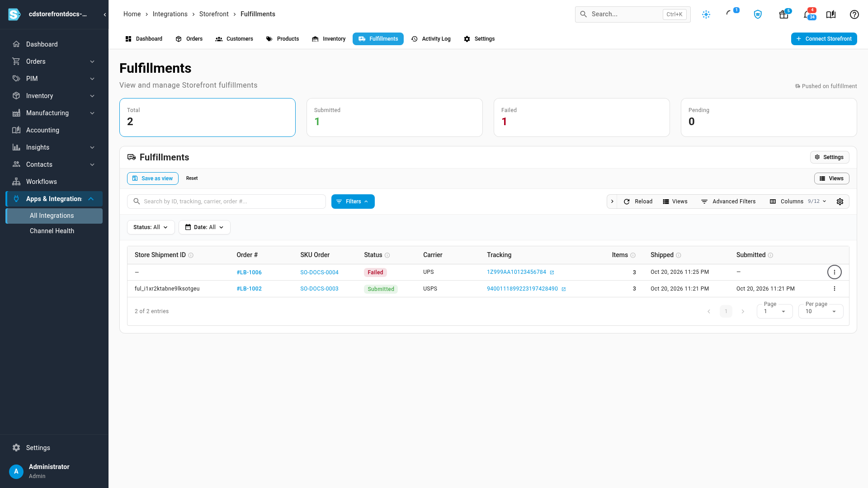The height and width of the screenshot is (488, 868).
Task: Click Connect Storefront button
Action: click(824, 39)
